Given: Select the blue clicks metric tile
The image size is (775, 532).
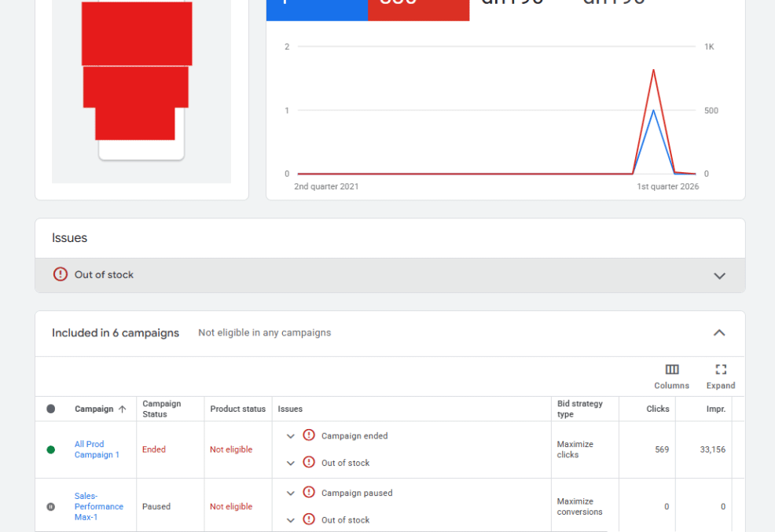Looking at the screenshot, I should 317,8.
